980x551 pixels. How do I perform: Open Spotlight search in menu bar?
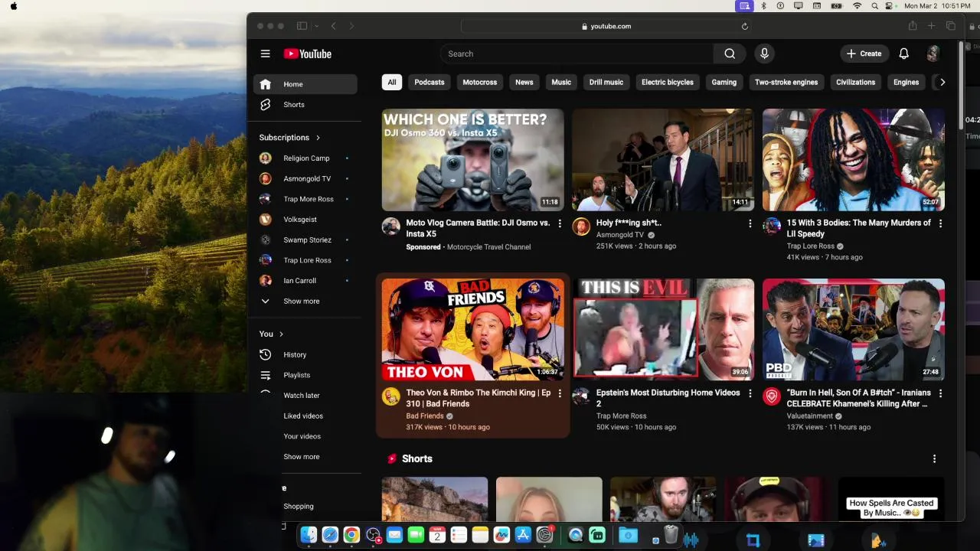tap(874, 6)
